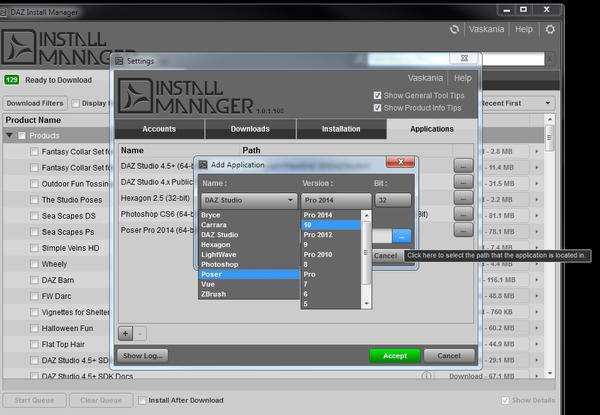Select LightWave in the name list
600x415 pixels.
click(x=249, y=255)
